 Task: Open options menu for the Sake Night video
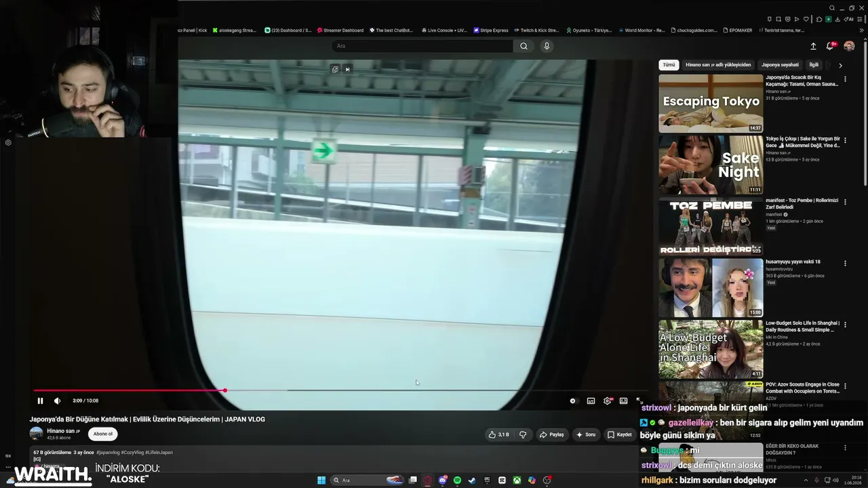[x=845, y=140]
